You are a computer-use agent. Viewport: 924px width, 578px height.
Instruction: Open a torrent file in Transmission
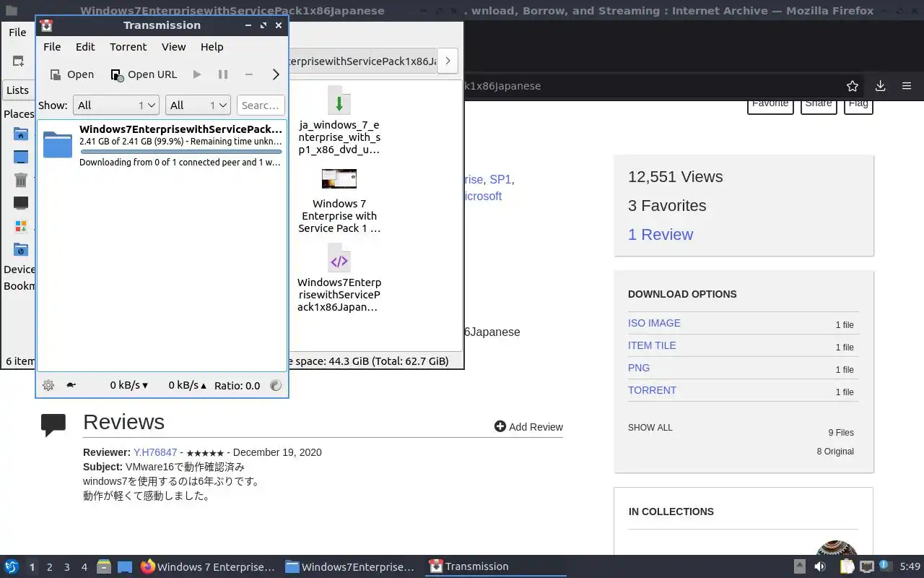pos(71,74)
